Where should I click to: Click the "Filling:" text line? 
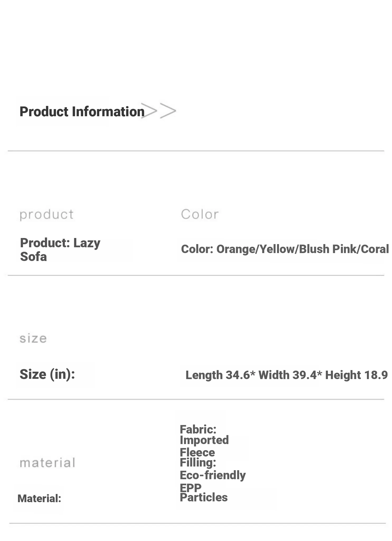coord(198,463)
